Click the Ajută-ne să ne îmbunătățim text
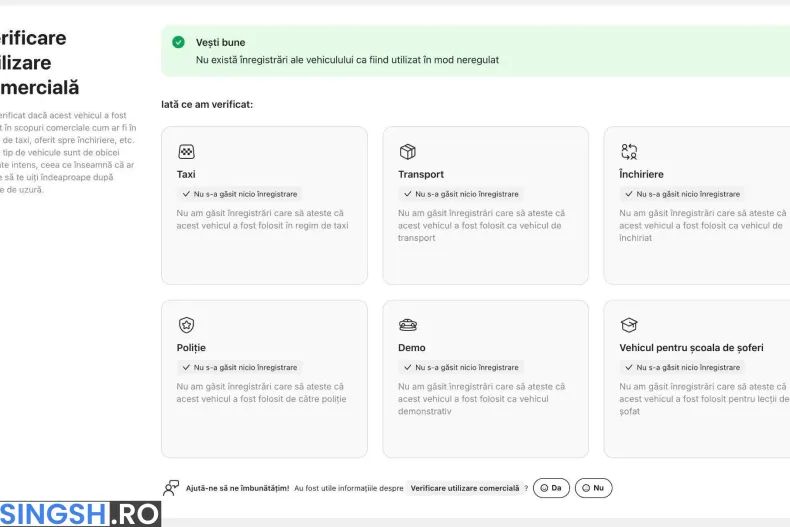This screenshot has width=790, height=527. 237,488
